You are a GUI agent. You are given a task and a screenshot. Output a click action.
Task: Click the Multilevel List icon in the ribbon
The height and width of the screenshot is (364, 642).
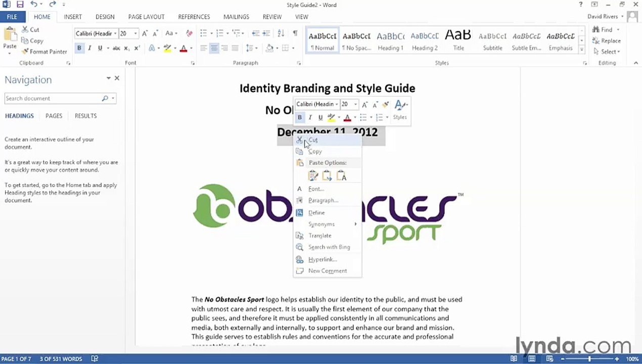coord(236,33)
